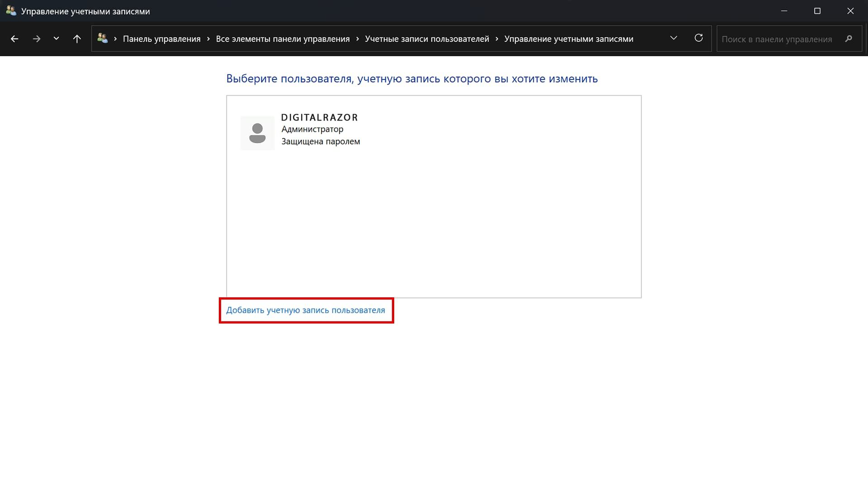Open Все элементы панели управления breadcrumb

click(x=283, y=39)
